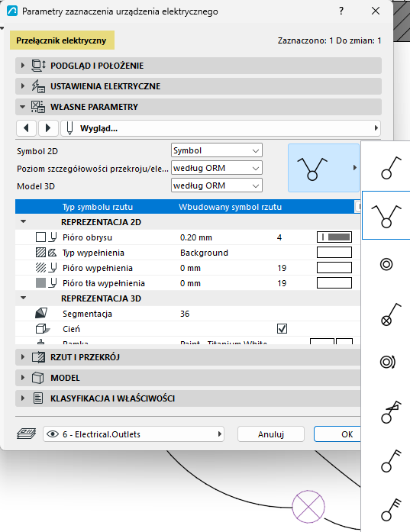410x532 pixels.
Task: Choose the switch symbol with triangle flag
Action: pyautogui.click(x=390, y=411)
